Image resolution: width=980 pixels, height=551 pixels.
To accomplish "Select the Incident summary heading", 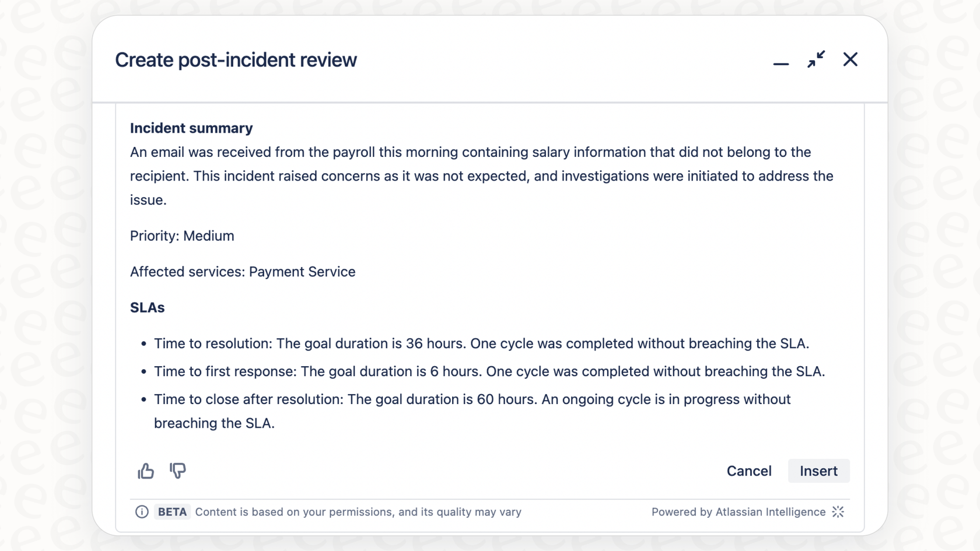I will coord(191,128).
